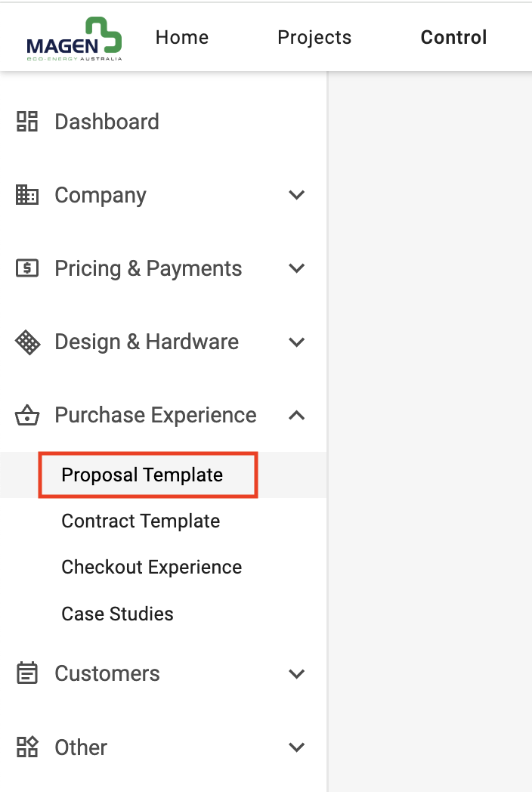The image size is (532, 792).
Task: Click the Pricing & Payments dollar icon
Action: (27, 268)
